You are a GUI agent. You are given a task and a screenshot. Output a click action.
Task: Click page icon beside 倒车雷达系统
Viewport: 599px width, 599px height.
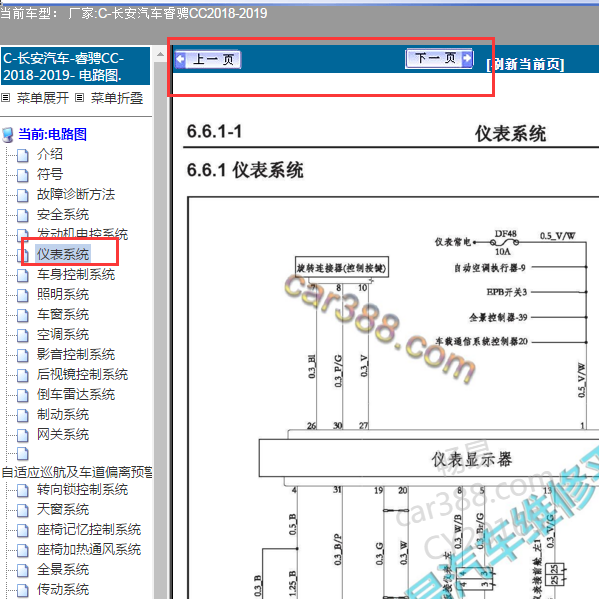[x=23, y=395]
